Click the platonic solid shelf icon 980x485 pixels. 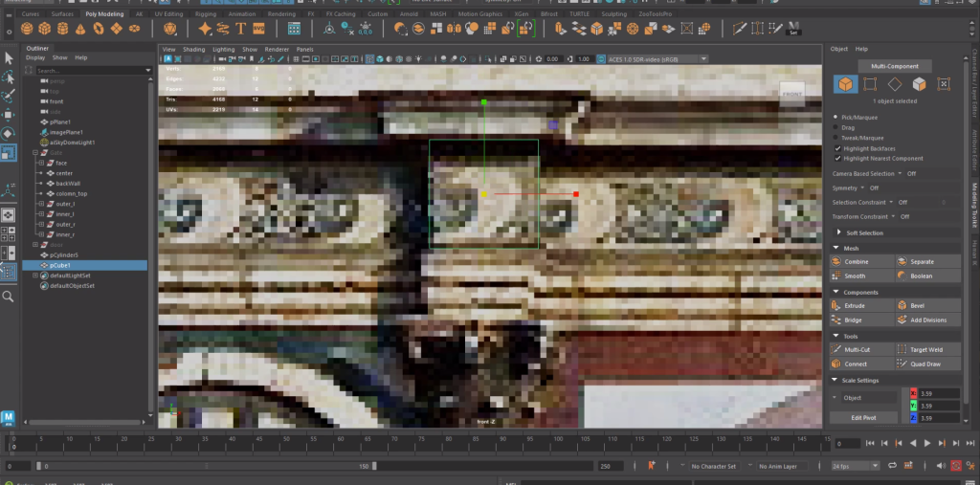pyautogui.click(x=170, y=29)
